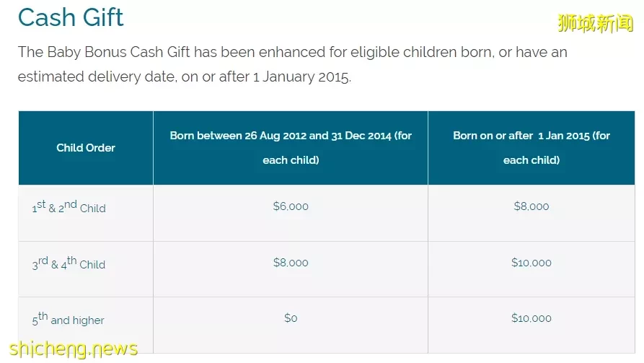The width and height of the screenshot is (644, 363).
Task: Click the Cash Gift heading
Action: pos(71,17)
